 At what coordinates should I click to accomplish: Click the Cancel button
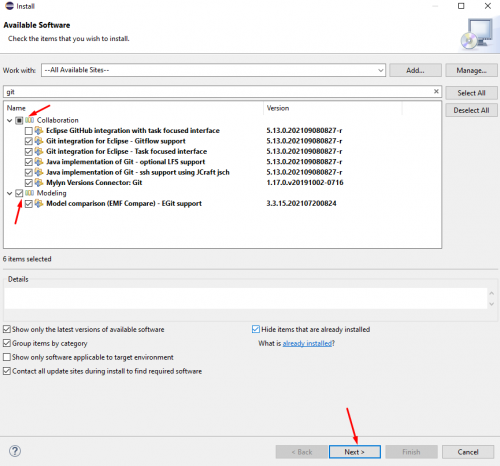[x=468, y=452]
